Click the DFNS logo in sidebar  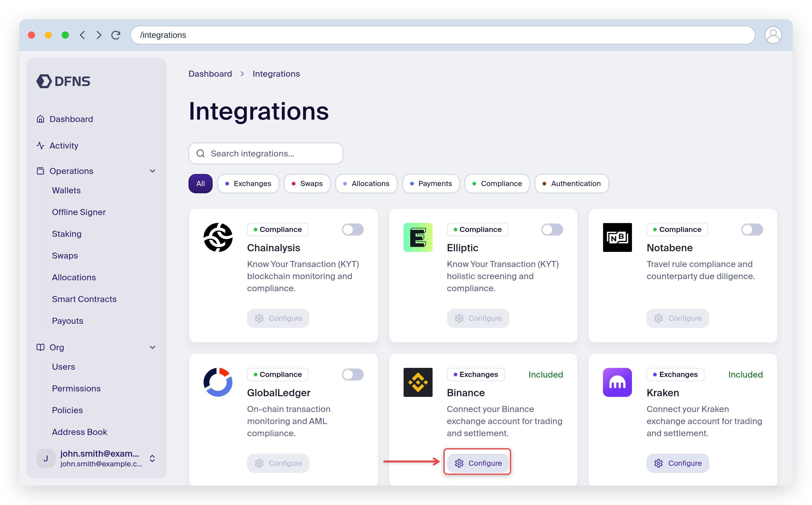click(63, 81)
